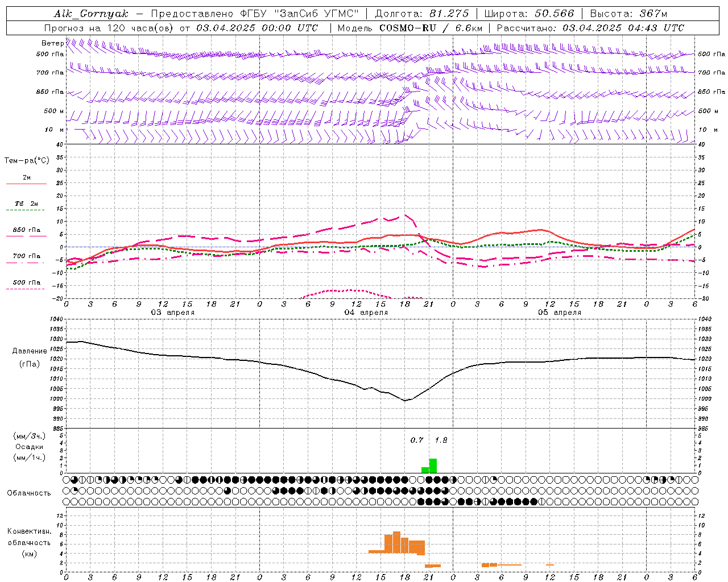Click the tallest green precipitation bar
Viewport: 728px width, 582px height.
pyautogui.click(x=433, y=465)
